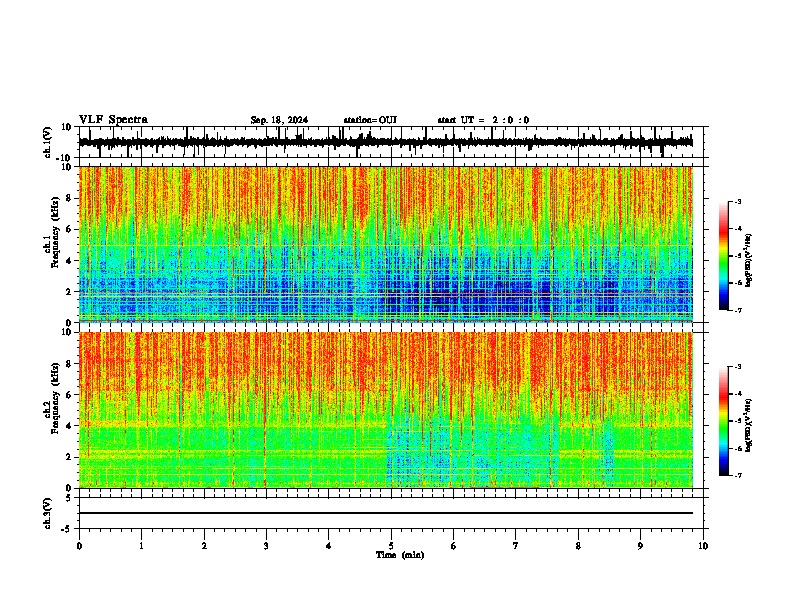Click the time axis tick label "0"
The height and width of the screenshot is (612, 792).
pyautogui.click(x=79, y=546)
